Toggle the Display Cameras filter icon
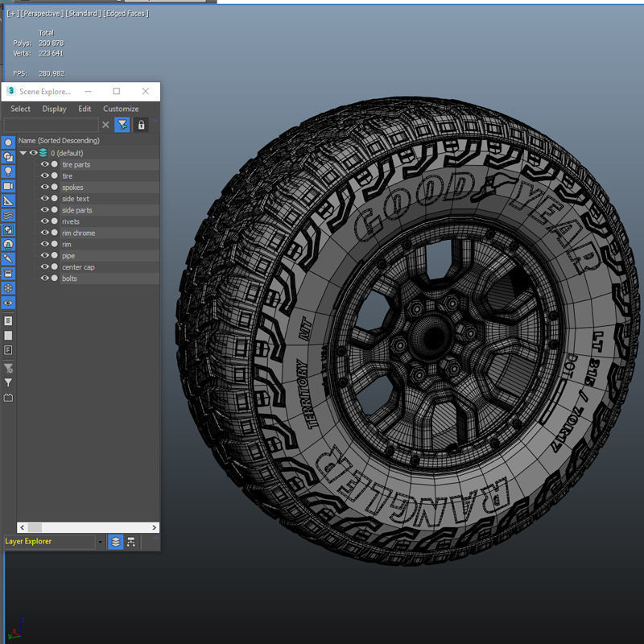The height and width of the screenshot is (644, 644). 8,186
